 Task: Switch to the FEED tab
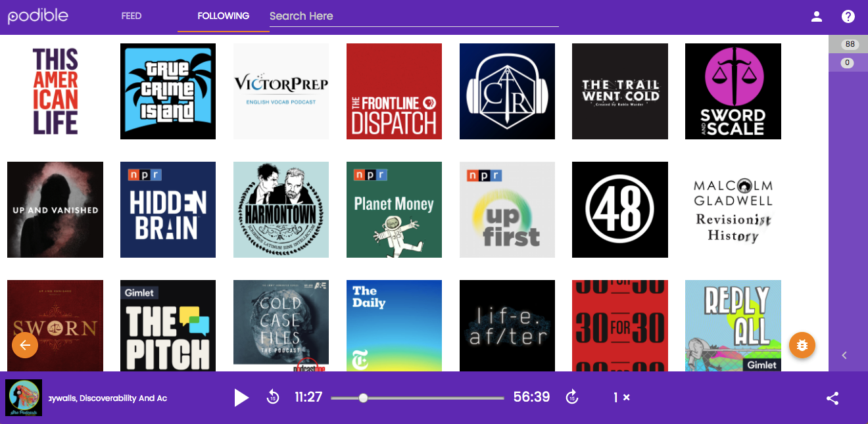pos(132,16)
